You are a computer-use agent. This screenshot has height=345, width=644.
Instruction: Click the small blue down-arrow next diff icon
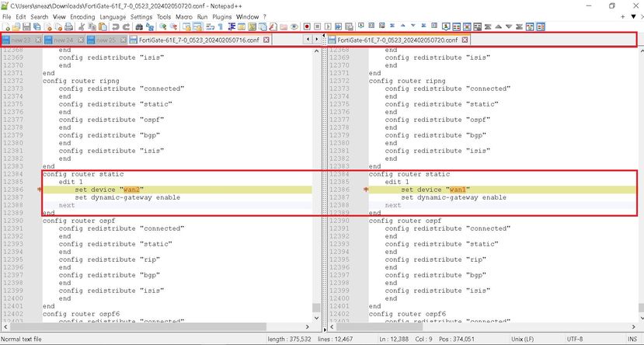click(x=413, y=26)
